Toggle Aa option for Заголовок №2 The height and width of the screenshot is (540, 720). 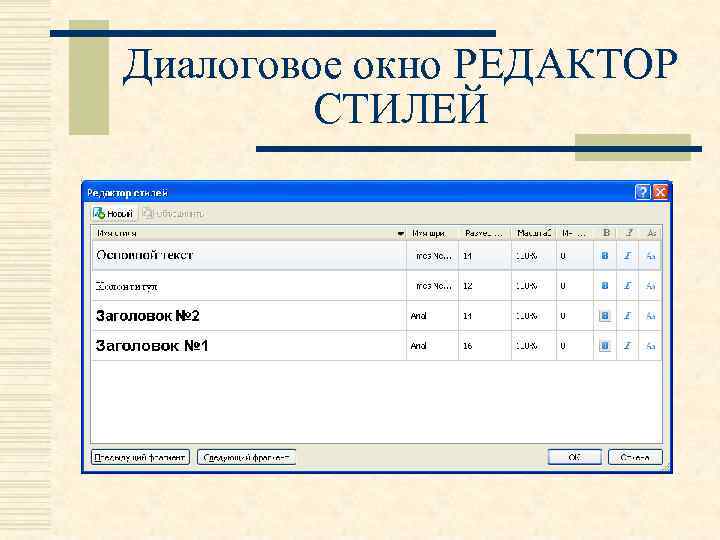click(650, 316)
